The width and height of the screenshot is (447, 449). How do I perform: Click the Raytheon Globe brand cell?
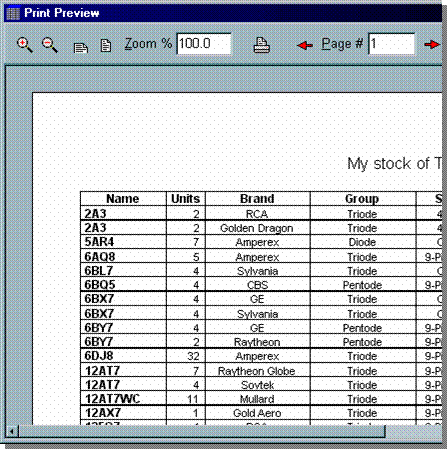point(257,371)
